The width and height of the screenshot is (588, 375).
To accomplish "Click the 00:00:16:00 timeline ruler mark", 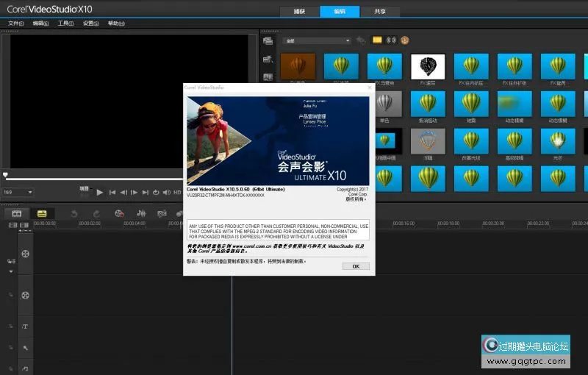I will tap(404, 224).
